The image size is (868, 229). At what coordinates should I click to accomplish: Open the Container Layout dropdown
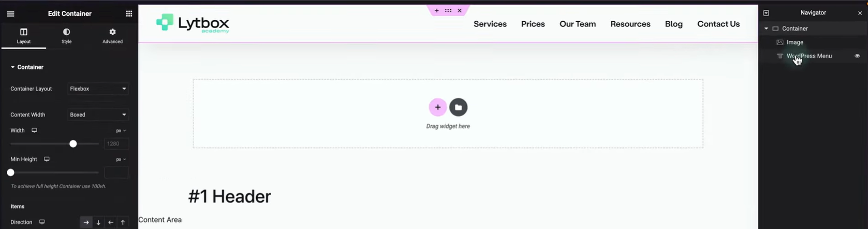(x=98, y=89)
